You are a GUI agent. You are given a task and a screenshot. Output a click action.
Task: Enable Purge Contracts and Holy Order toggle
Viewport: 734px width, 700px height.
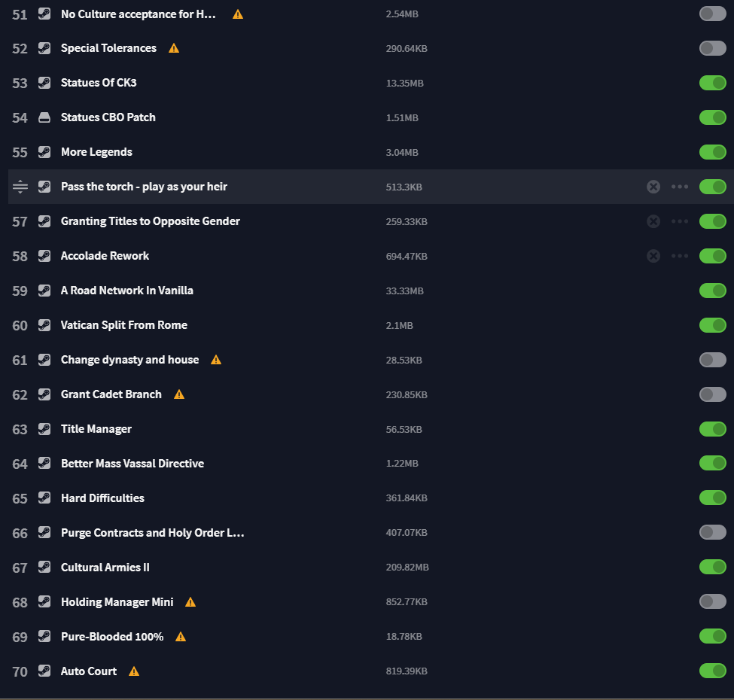[712, 532]
